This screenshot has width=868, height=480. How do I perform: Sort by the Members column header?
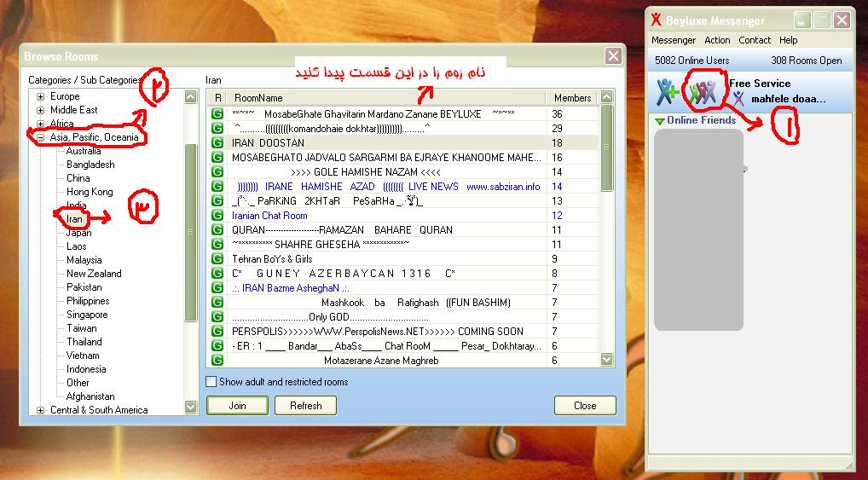[573, 98]
